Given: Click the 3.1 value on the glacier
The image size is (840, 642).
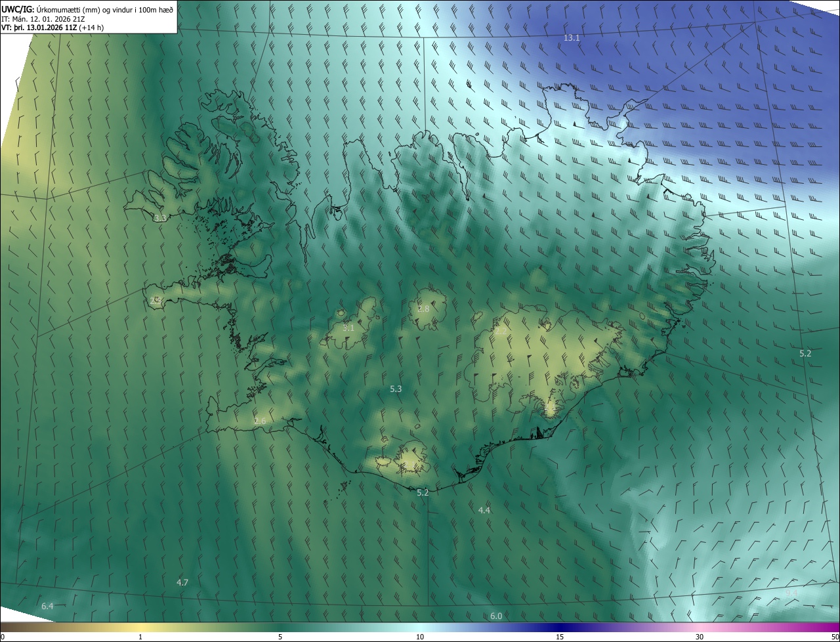Looking at the screenshot, I should pos(348,328).
